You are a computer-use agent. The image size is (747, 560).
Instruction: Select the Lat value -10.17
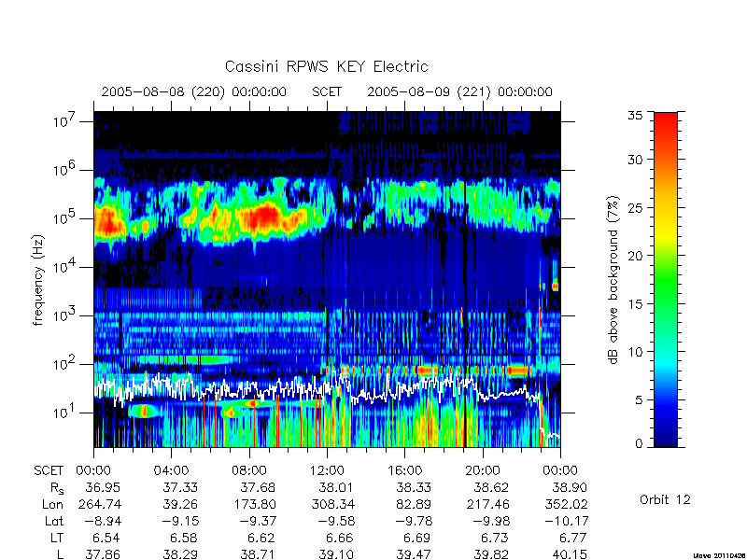pyautogui.click(x=566, y=521)
